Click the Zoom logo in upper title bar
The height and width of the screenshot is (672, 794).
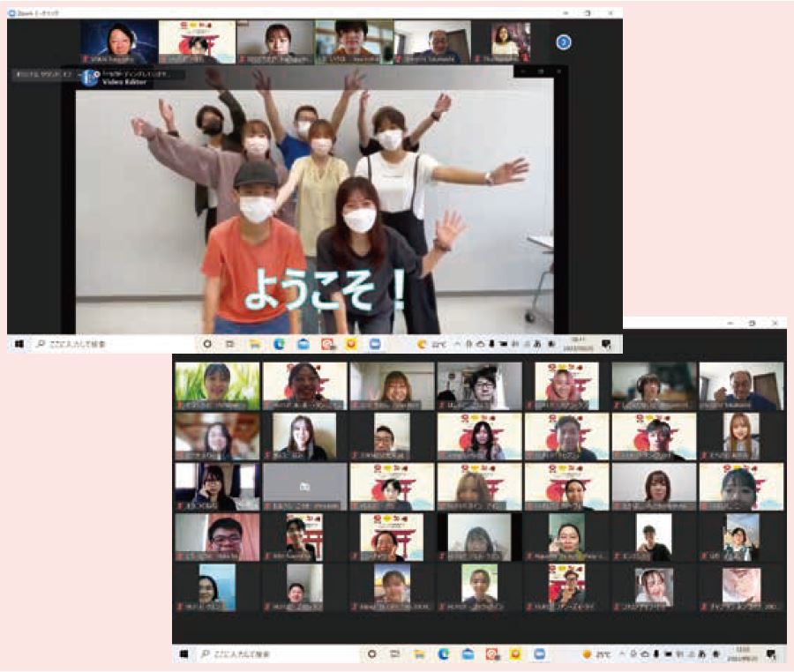click(x=12, y=13)
